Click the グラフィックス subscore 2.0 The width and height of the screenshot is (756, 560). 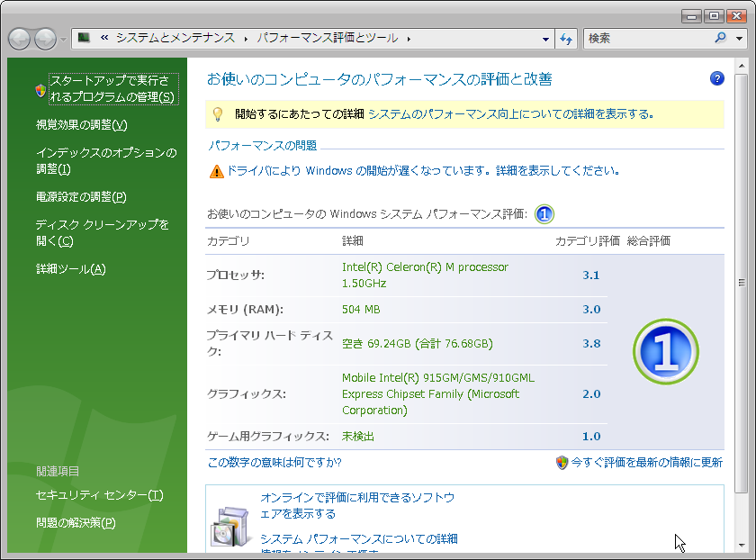(x=591, y=394)
